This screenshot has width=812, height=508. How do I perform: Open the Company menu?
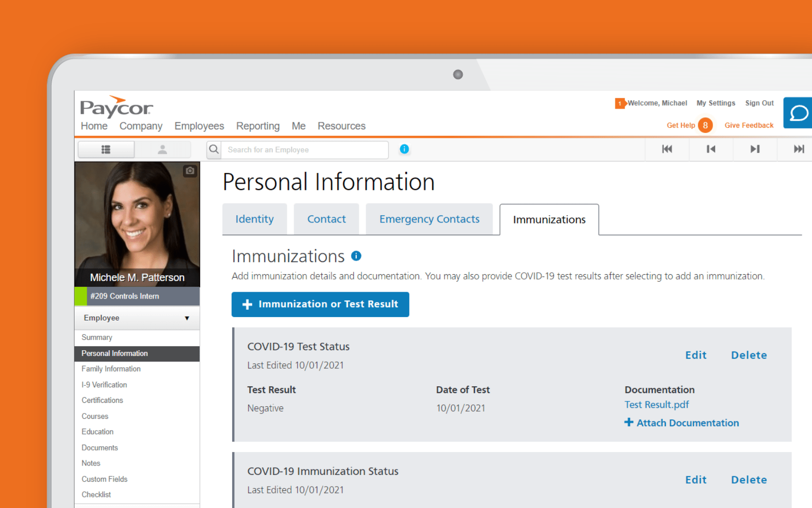(141, 126)
